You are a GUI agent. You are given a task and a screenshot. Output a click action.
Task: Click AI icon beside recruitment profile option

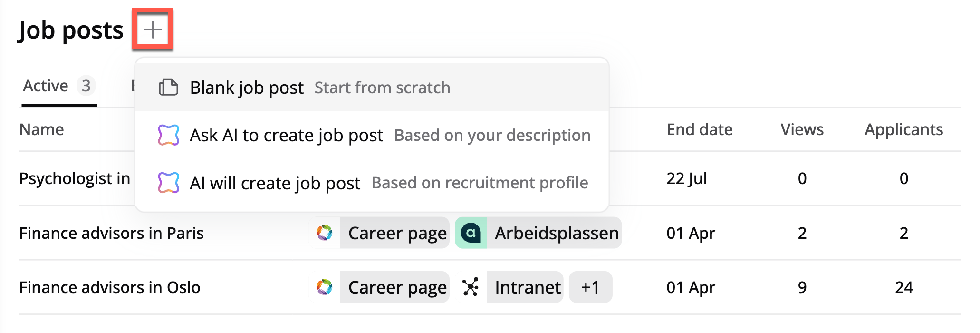point(168,183)
